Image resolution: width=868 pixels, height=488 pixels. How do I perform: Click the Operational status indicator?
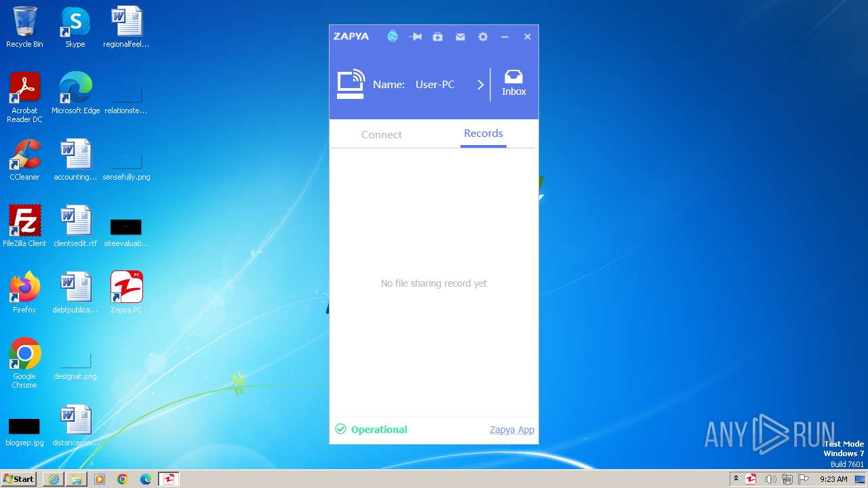(x=371, y=429)
